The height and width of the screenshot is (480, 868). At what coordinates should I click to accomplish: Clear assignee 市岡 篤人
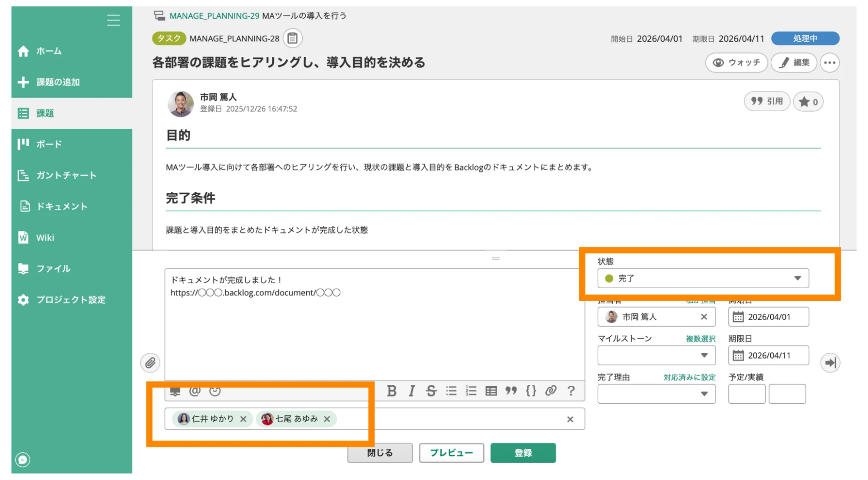coord(704,317)
